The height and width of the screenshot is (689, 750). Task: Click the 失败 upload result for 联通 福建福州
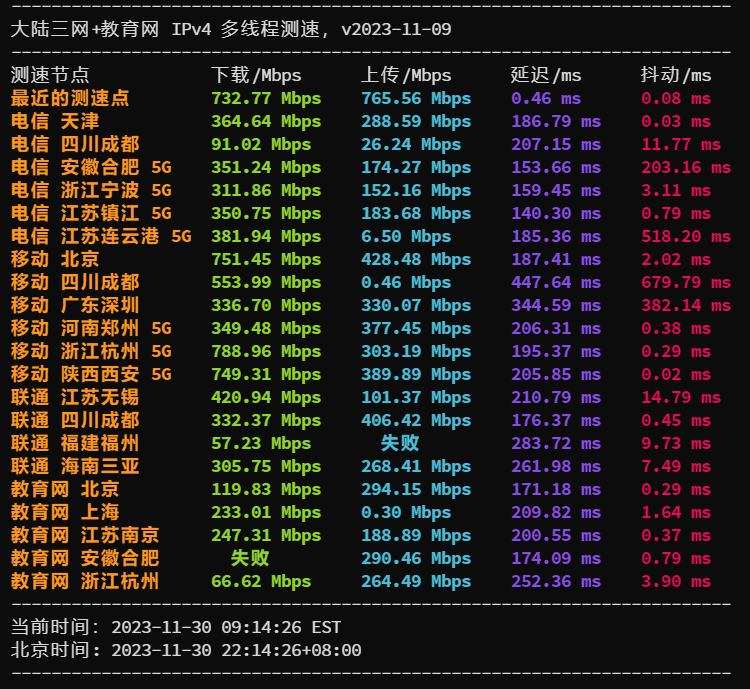click(400, 443)
